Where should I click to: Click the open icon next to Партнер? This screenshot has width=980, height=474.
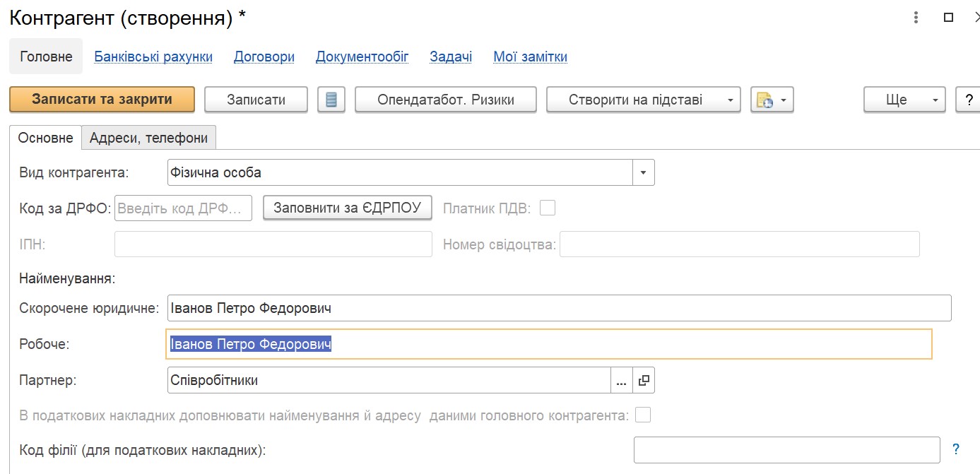tap(644, 380)
